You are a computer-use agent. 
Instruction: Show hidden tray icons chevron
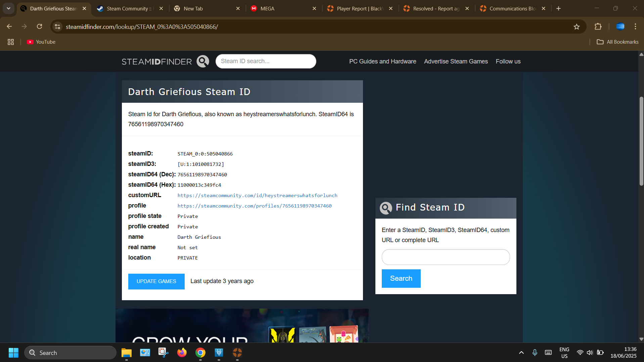(x=521, y=353)
